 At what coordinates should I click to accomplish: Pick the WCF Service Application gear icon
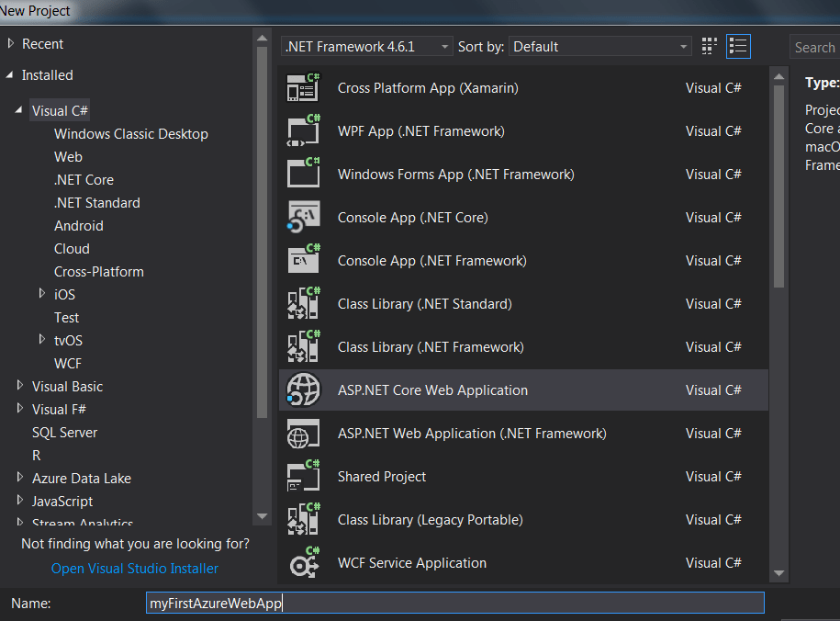point(303,563)
